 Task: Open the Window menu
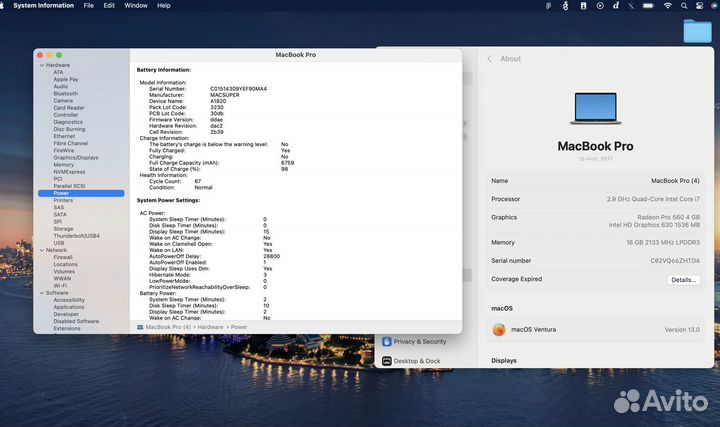coord(136,6)
